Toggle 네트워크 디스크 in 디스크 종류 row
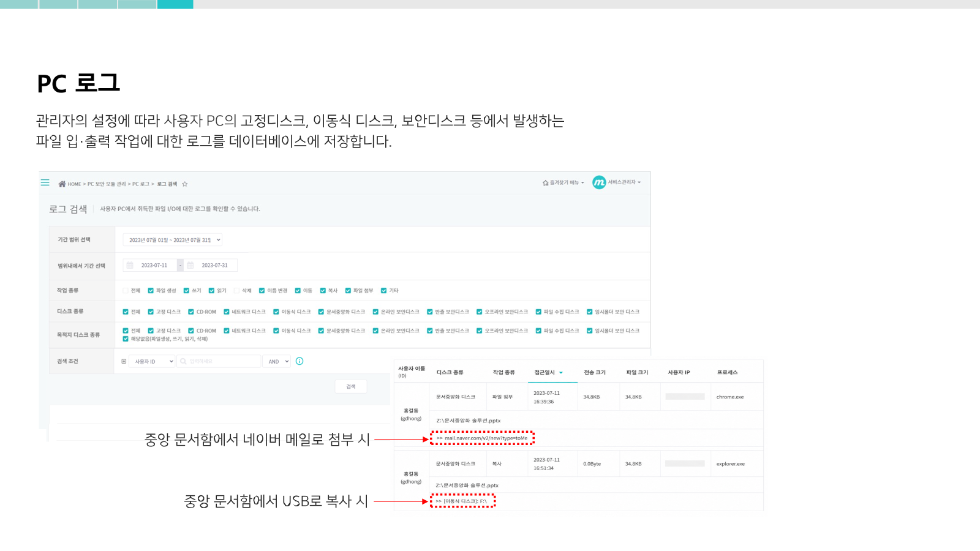Screen dimensions: 980x551 coord(227,312)
